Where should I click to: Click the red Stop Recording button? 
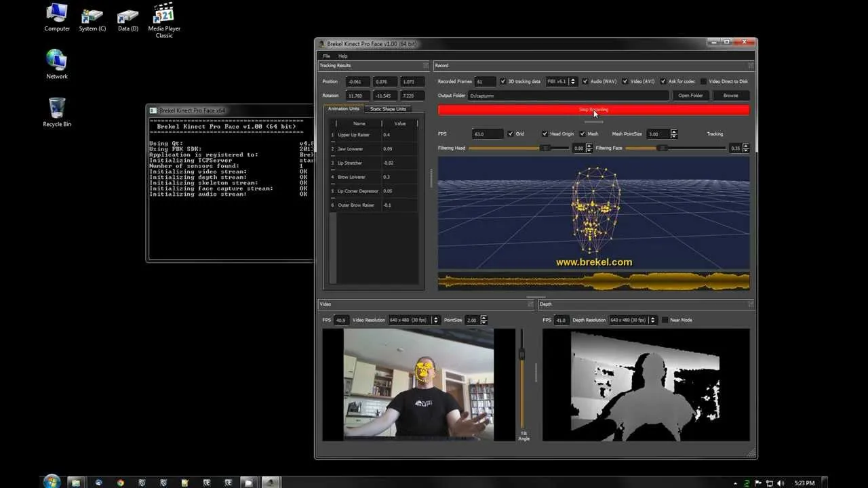pyautogui.click(x=594, y=110)
